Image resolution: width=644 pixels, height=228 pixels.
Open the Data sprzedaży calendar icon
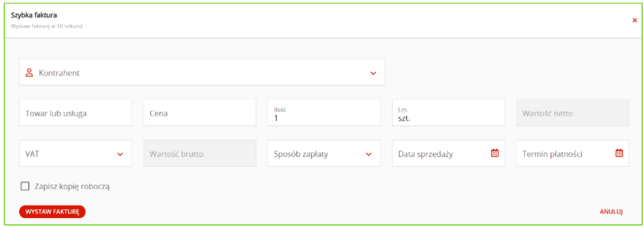click(x=495, y=153)
